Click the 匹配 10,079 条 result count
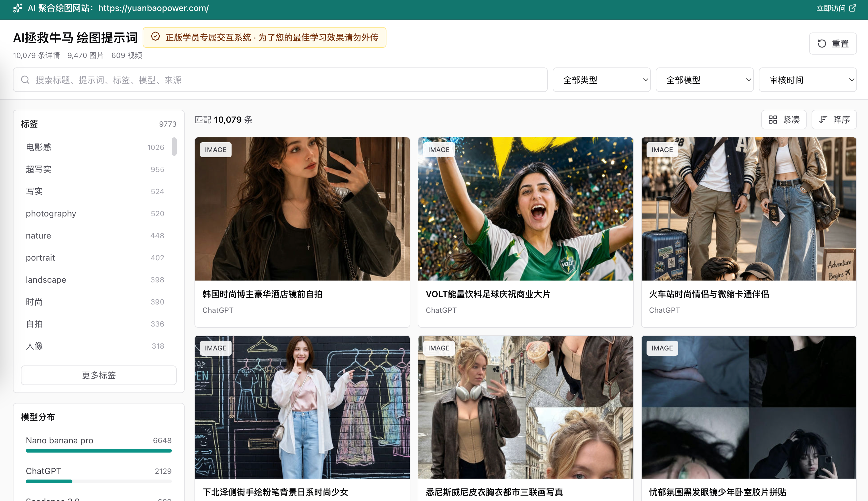The height and width of the screenshot is (501, 868). click(x=224, y=120)
